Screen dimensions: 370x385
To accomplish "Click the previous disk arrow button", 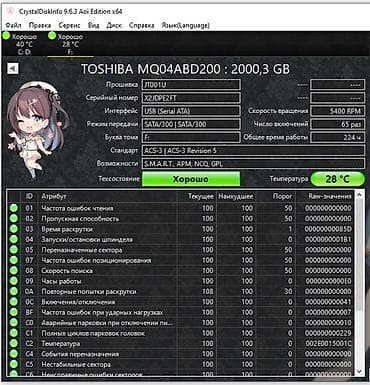I will [x=13, y=68].
